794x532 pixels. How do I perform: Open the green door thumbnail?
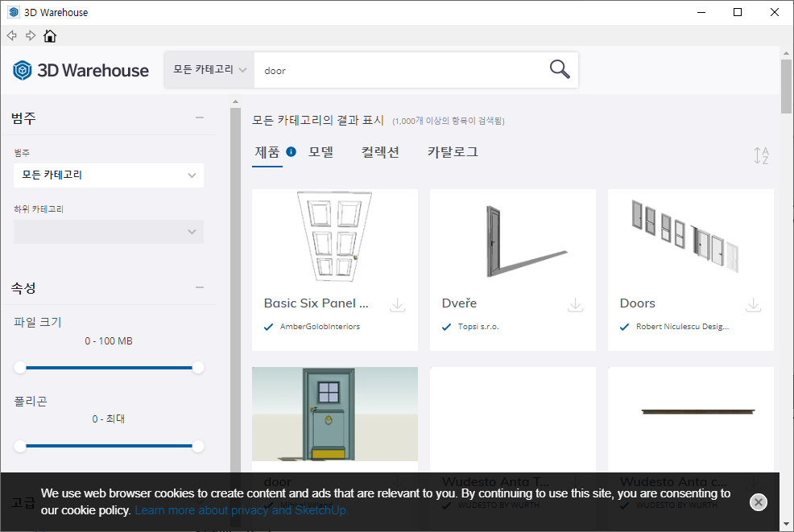335,414
